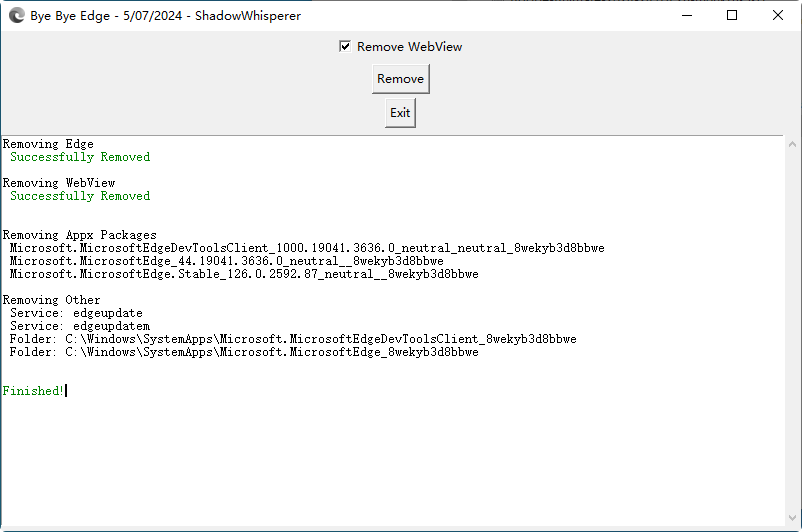
Task: Click the window title text with ShadowWhisperer
Action: coord(165,16)
